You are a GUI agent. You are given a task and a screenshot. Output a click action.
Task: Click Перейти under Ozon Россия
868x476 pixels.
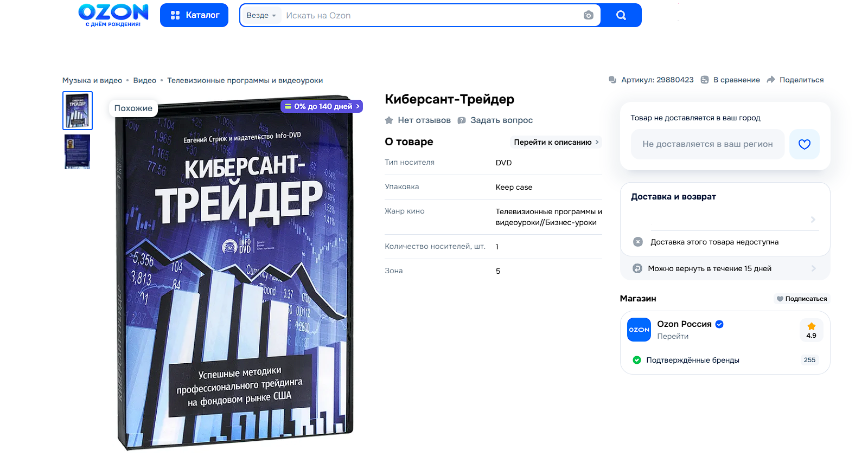(x=673, y=336)
